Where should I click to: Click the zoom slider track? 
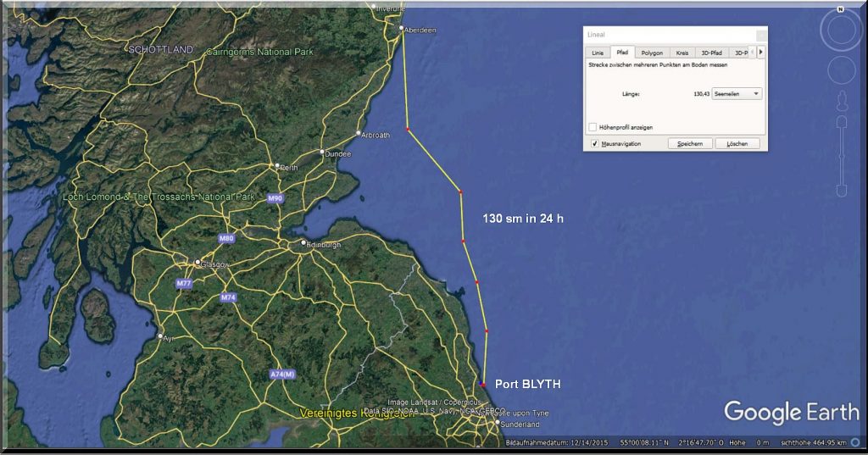click(x=842, y=157)
